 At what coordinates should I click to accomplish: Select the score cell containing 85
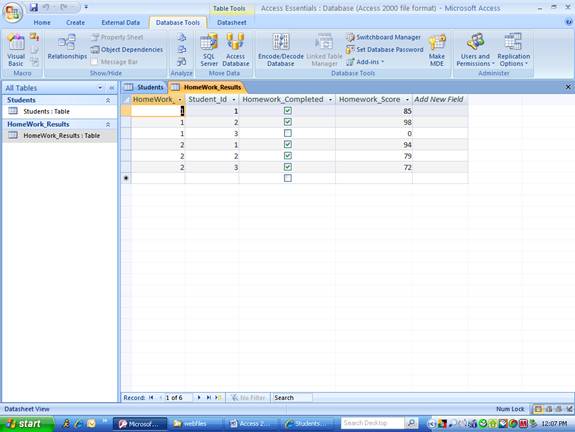[x=374, y=111]
